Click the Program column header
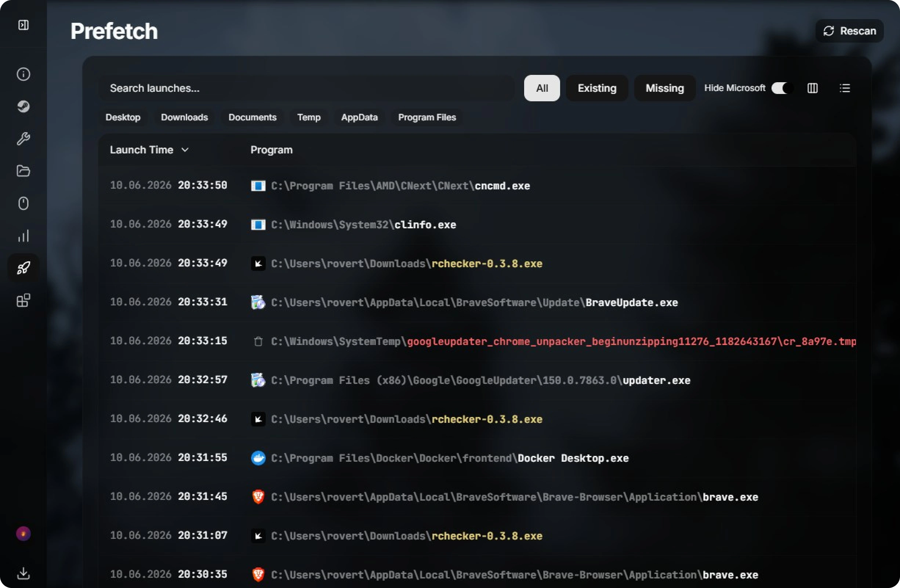Screen dimensions: 900x588 pos(272,150)
